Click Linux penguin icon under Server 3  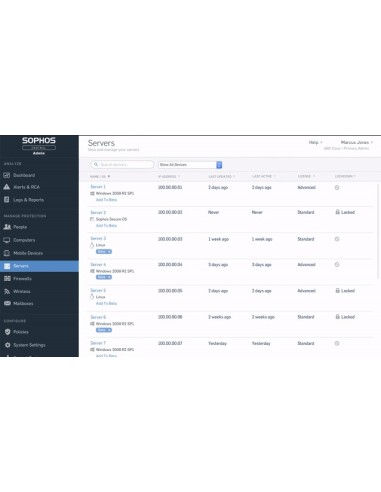pyautogui.click(x=92, y=245)
